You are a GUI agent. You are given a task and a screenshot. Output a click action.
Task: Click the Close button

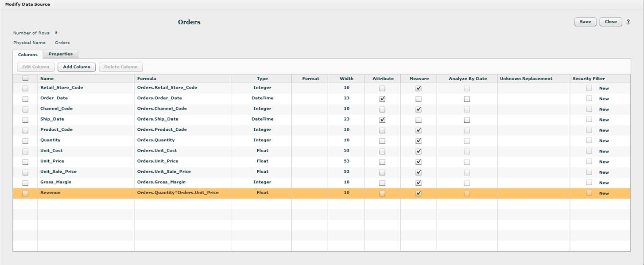click(x=610, y=22)
